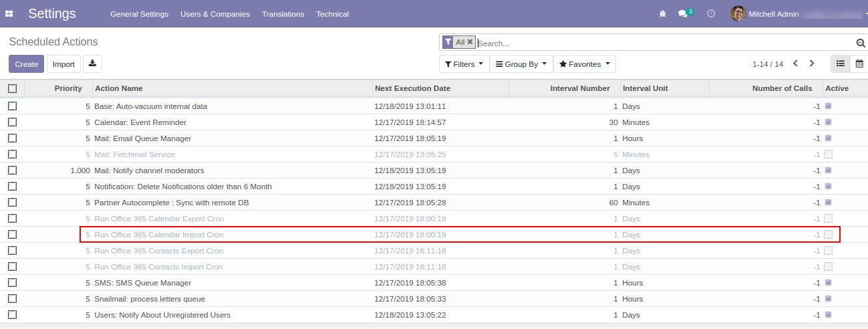Click the search magnifier icon

(x=861, y=43)
